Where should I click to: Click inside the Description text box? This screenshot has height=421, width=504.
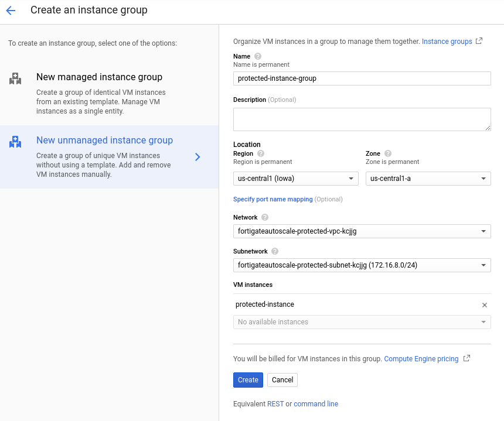[x=362, y=119]
